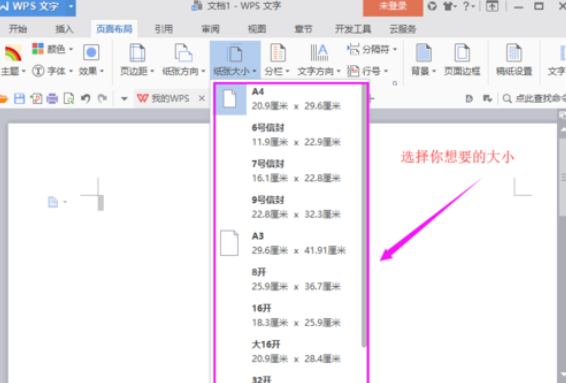Click the print icon
Viewport: 566px width, 383px height.
[52, 98]
